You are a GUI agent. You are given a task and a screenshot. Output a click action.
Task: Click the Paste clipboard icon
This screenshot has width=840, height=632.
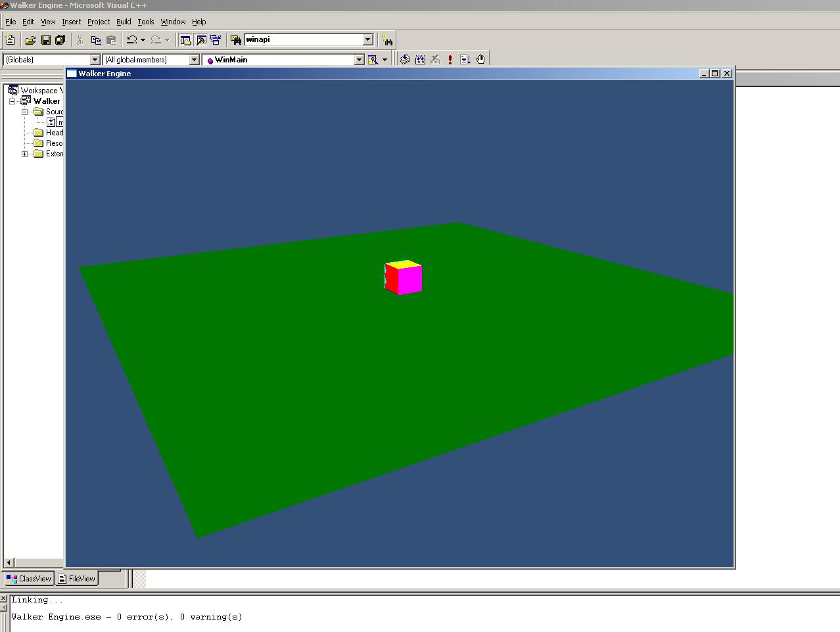click(x=111, y=40)
